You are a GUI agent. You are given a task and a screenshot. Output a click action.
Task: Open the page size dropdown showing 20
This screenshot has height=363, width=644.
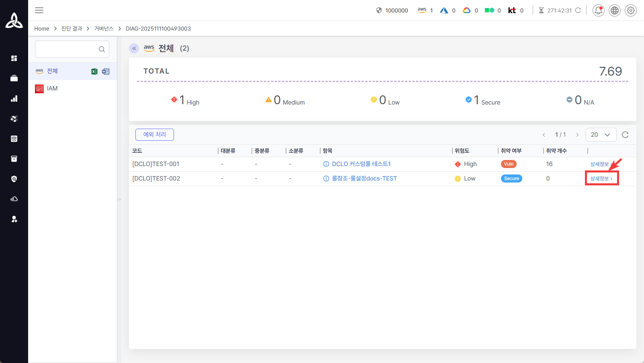pyautogui.click(x=601, y=135)
